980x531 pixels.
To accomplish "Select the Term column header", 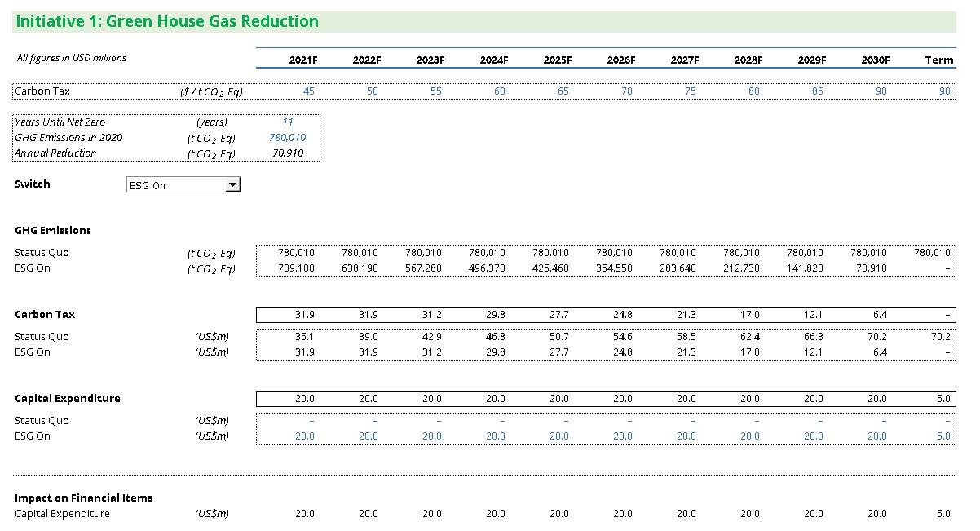I will [x=939, y=60].
